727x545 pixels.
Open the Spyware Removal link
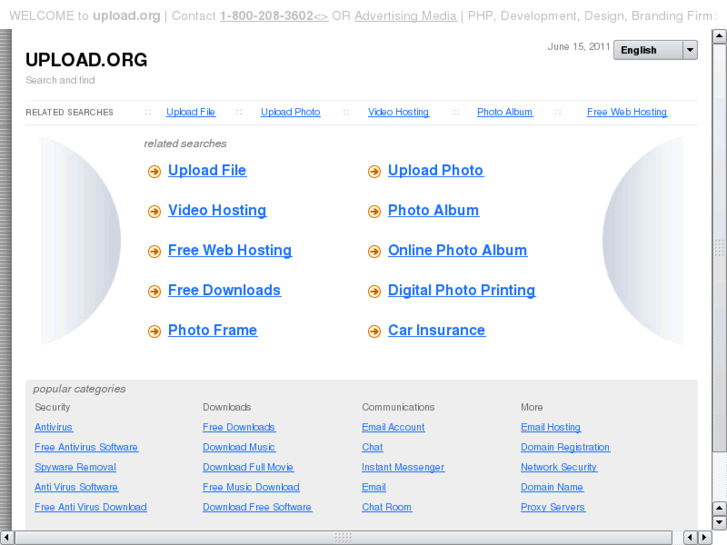(x=75, y=467)
